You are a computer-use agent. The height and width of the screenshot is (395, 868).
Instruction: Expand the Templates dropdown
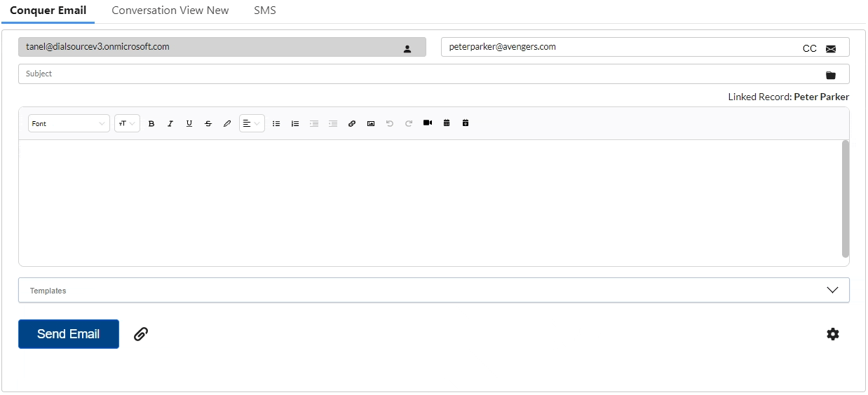point(434,290)
